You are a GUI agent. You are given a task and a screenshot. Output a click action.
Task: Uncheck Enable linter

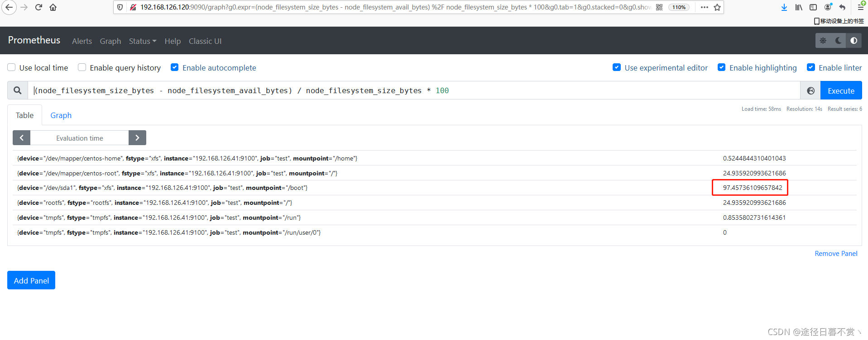point(811,67)
